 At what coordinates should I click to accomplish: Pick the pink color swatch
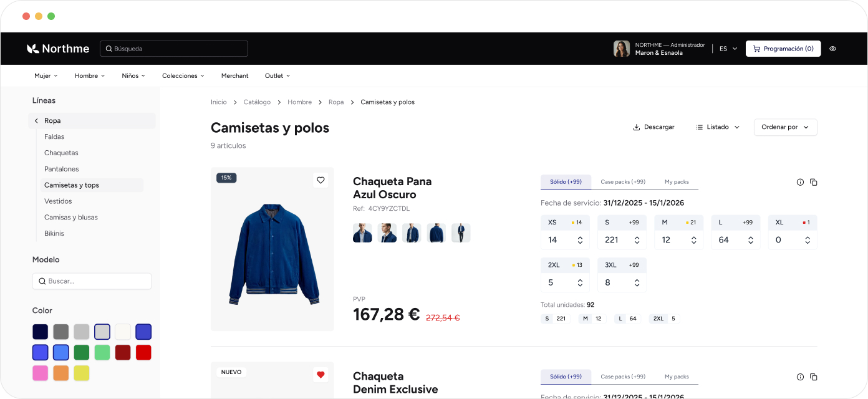click(41, 373)
